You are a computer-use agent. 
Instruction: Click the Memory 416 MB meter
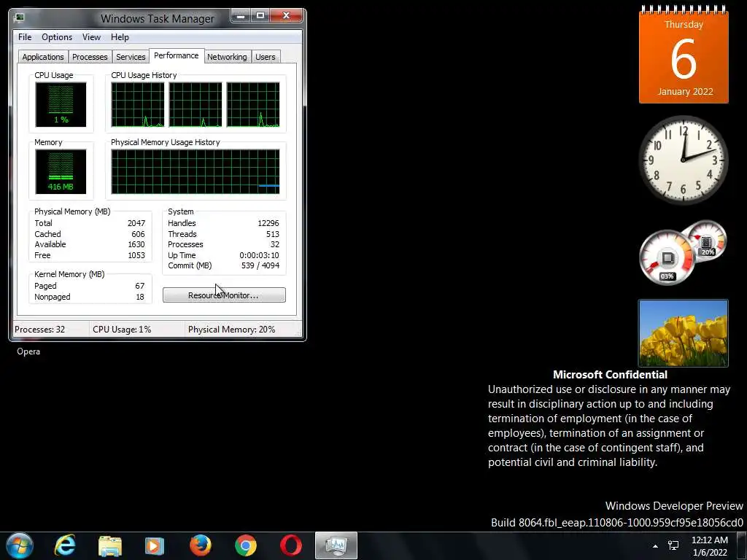point(61,172)
